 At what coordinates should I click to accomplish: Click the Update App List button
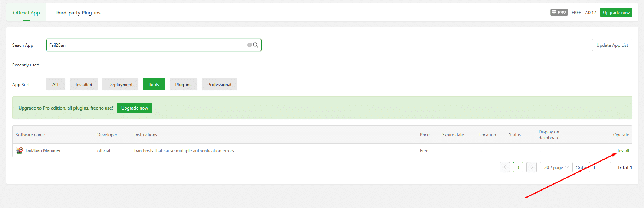pos(612,45)
